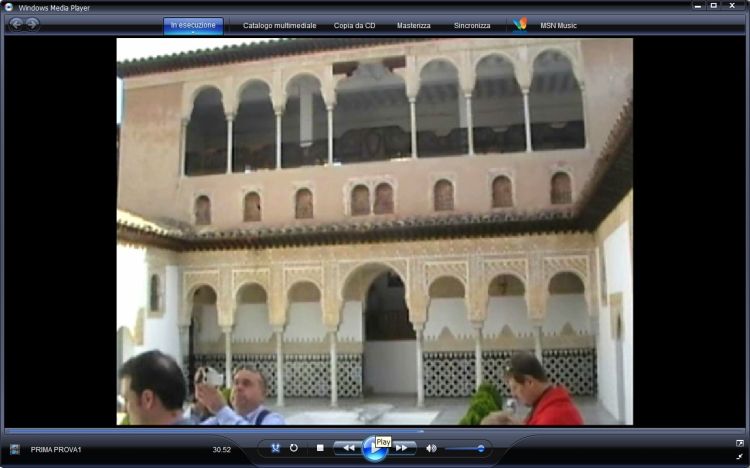
Task: Stop the video playback
Action: click(320, 448)
